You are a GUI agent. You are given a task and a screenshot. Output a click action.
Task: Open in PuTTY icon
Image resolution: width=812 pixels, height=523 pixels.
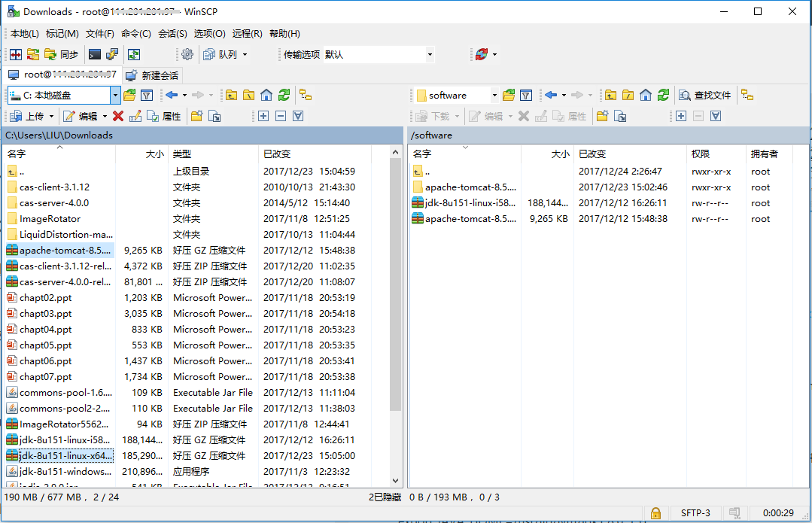pyautogui.click(x=112, y=54)
